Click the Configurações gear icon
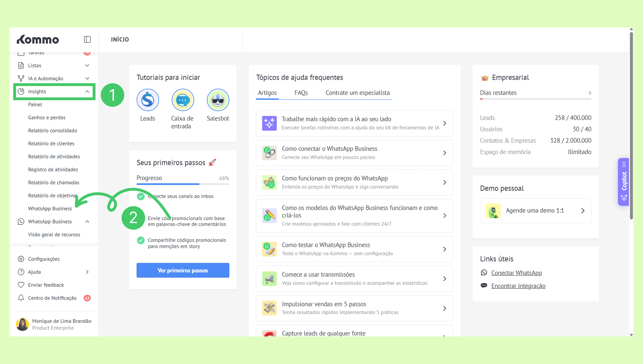The image size is (643, 364). pos(21,259)
